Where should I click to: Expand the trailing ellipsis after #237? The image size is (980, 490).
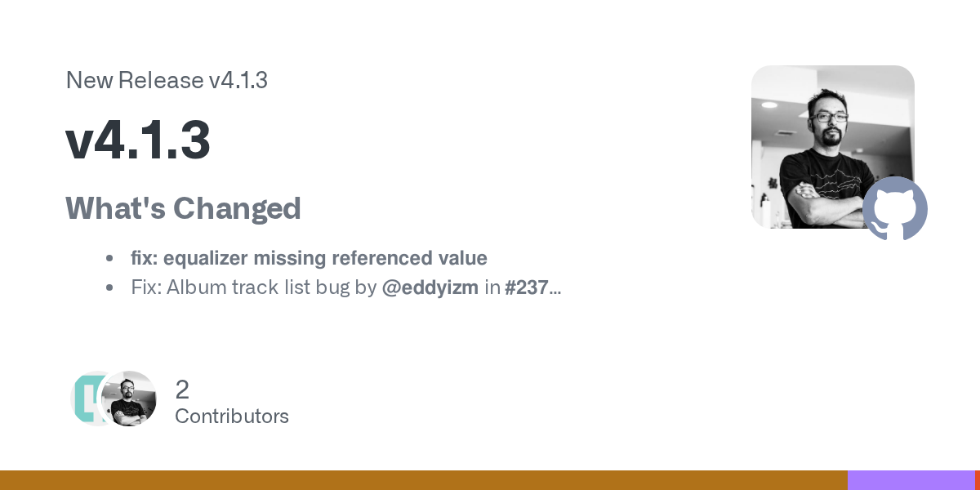(555, 289)
